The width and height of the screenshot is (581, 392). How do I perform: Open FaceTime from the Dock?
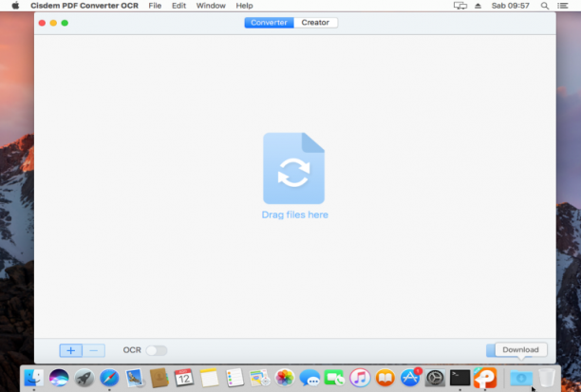[x=334, y=378]
